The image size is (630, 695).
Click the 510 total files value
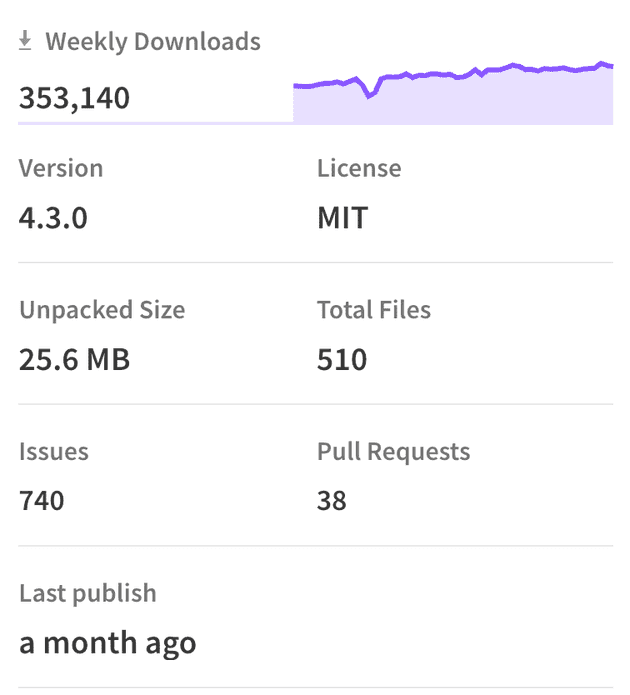tap(342, 359)
